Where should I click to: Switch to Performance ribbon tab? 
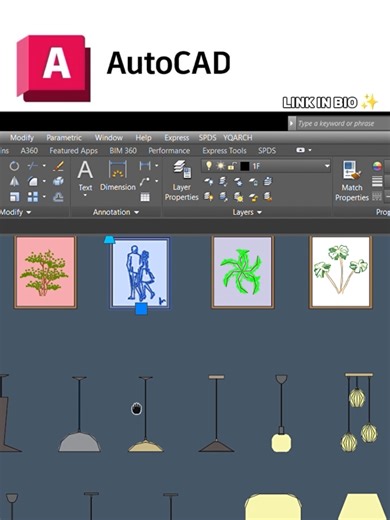tap(169, 151)
